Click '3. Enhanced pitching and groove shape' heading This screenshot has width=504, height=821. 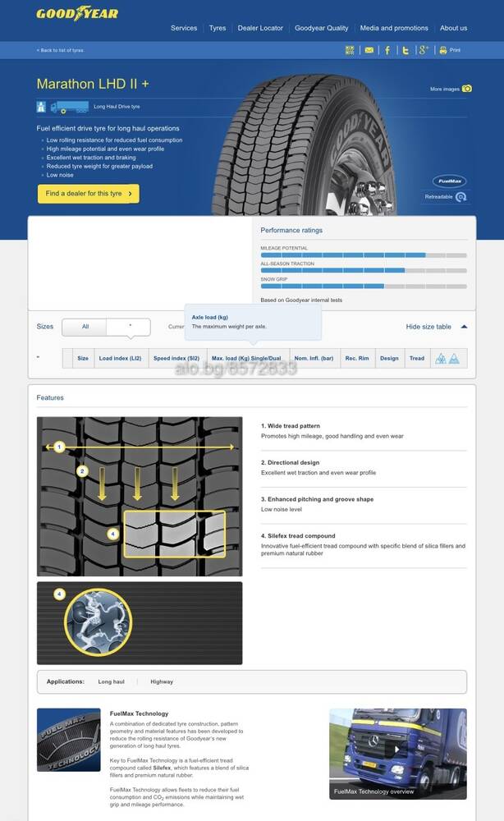pyautogui.click(x=317, y=499)
